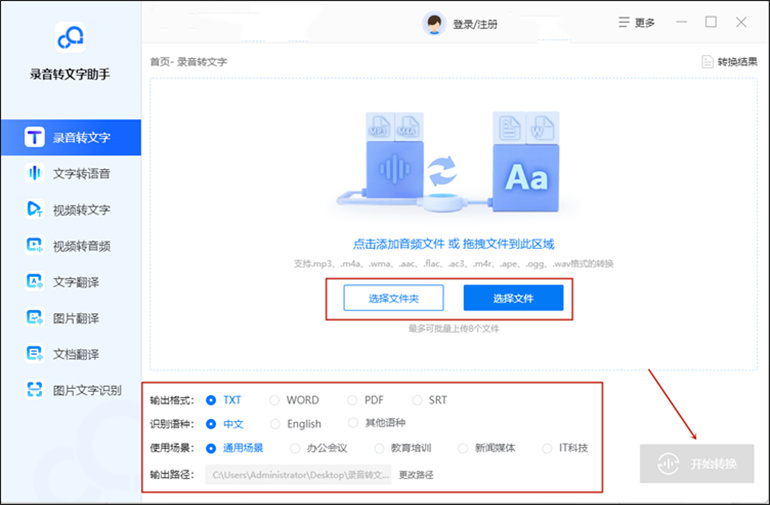Click the 更多 hamburger menu icon

point(624,23)
